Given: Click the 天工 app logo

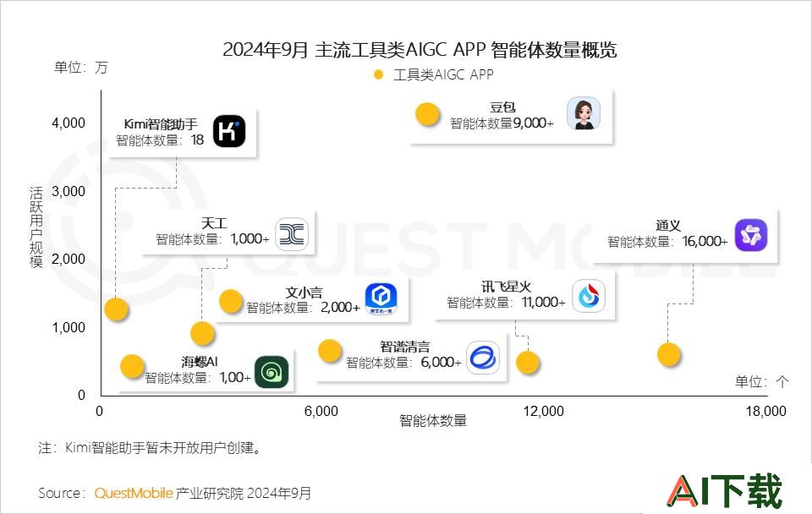Looking at the screenshot, I should click(292, 234).
